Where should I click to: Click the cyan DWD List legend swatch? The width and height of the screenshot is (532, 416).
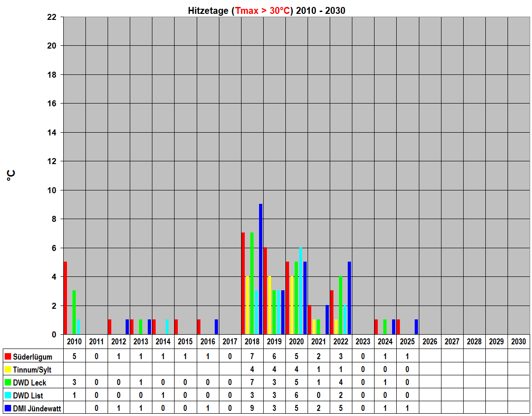coord(8,395)
